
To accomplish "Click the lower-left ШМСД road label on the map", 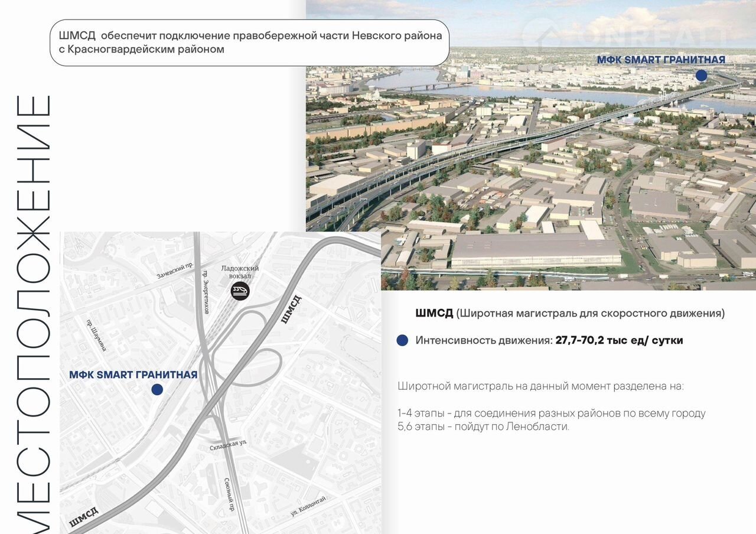I will [x=83, y=516].
